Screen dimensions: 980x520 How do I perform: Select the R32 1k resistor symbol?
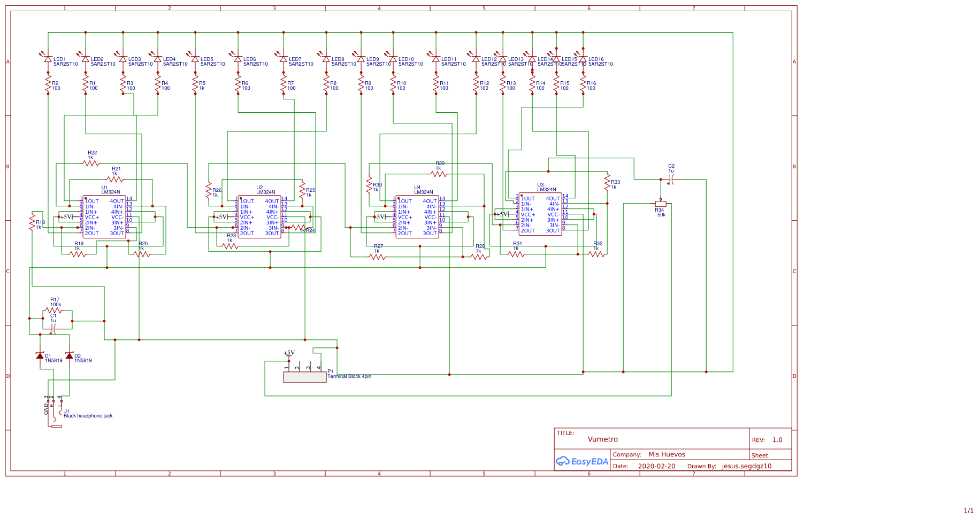click(x=596, y=254)
